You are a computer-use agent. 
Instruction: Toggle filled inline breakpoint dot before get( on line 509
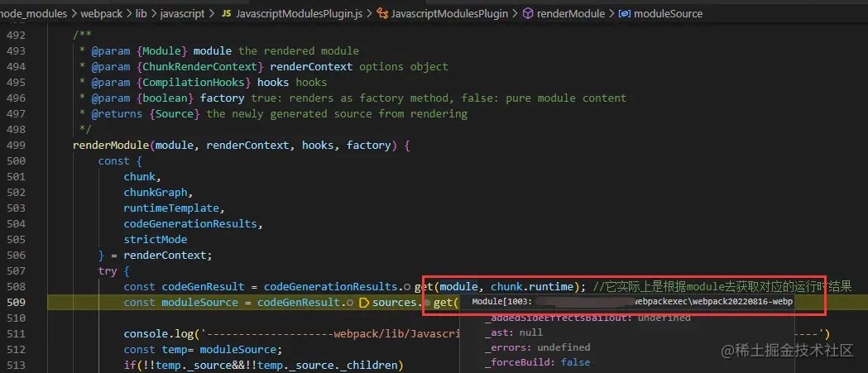427,303
